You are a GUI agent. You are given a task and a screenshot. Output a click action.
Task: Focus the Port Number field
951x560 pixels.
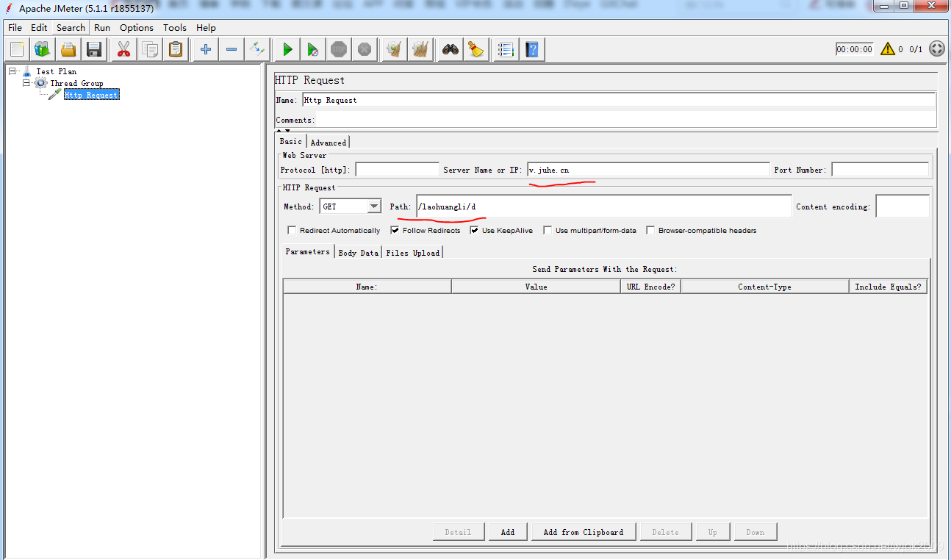(880, 170)
